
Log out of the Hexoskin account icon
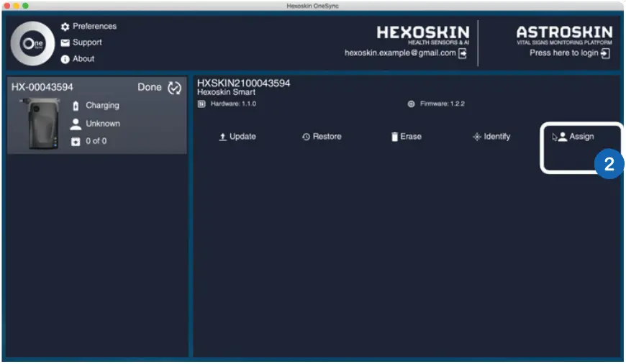click(x=463, y=53)
